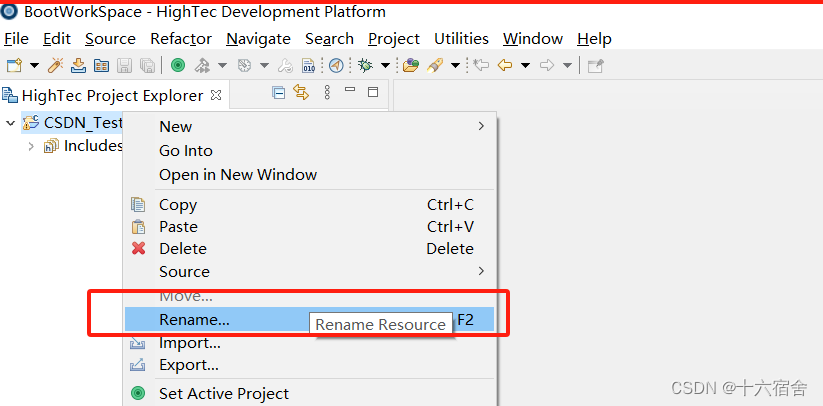Click the import download-tray toolbar icon
This screenshot has height=406, width=823.
(x=78, y=66)
